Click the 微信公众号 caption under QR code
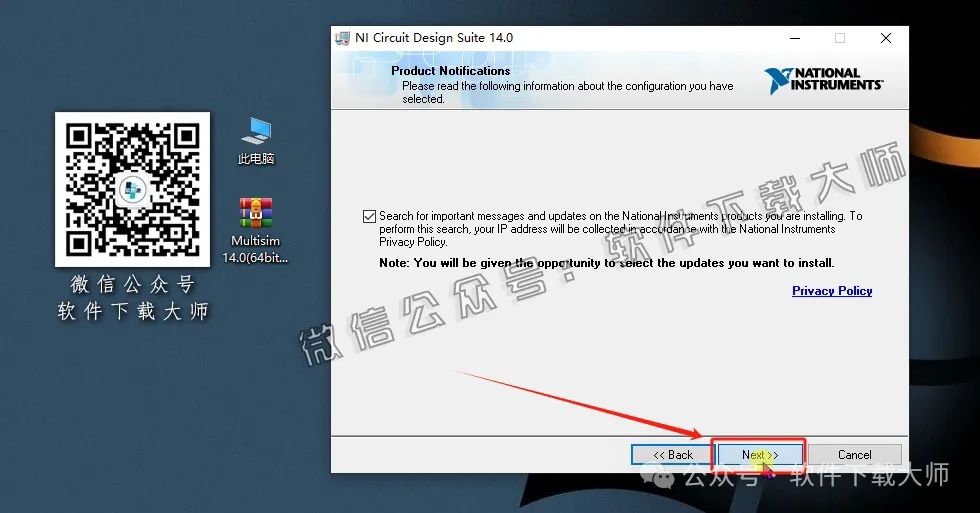The image size is (980, 513). (x=132, y=284)
